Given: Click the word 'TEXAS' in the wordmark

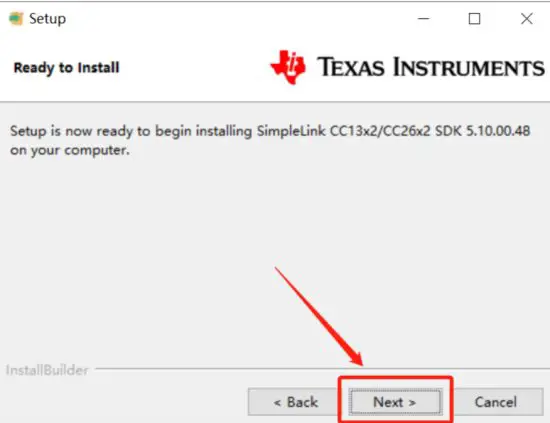Looking at the screenshot, I should (351, 67).
